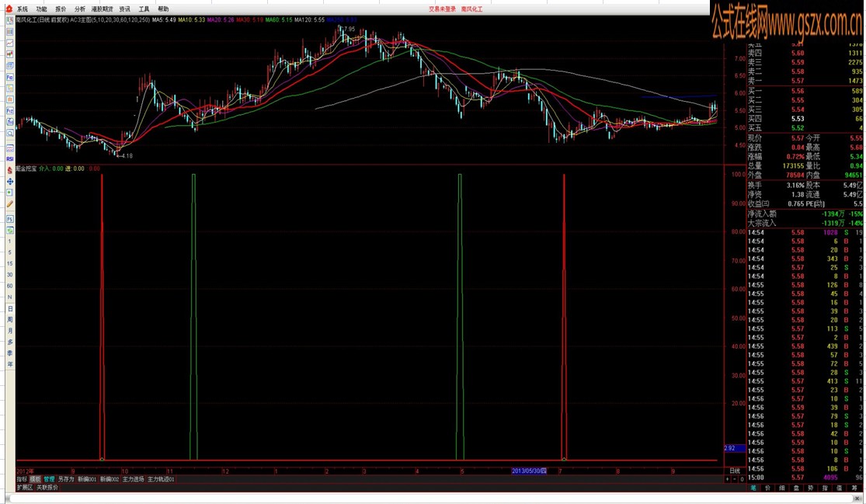
Task: Click the green refresh icon below F5
Action: click(10, 230)
